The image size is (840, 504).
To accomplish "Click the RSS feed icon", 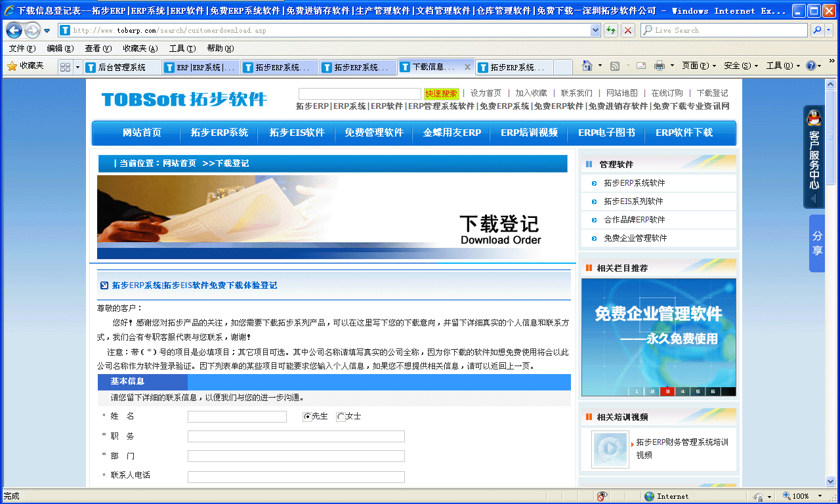I will [615, 66].
